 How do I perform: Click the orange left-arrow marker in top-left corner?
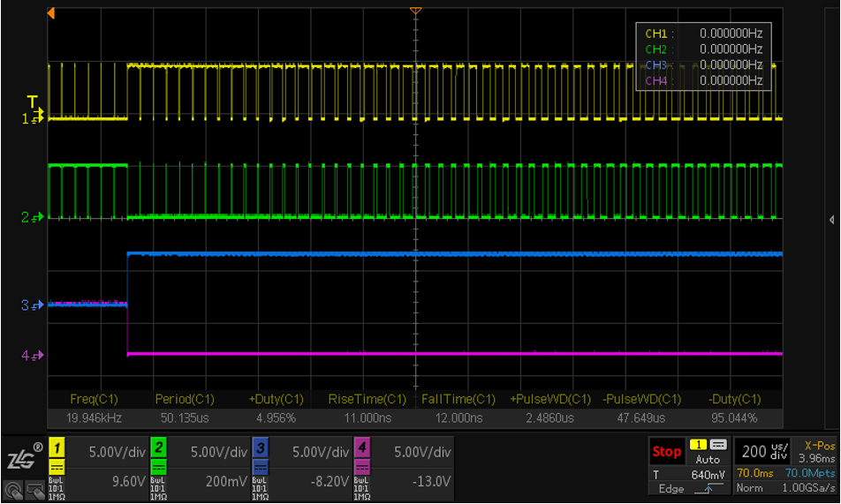(51, 13)
